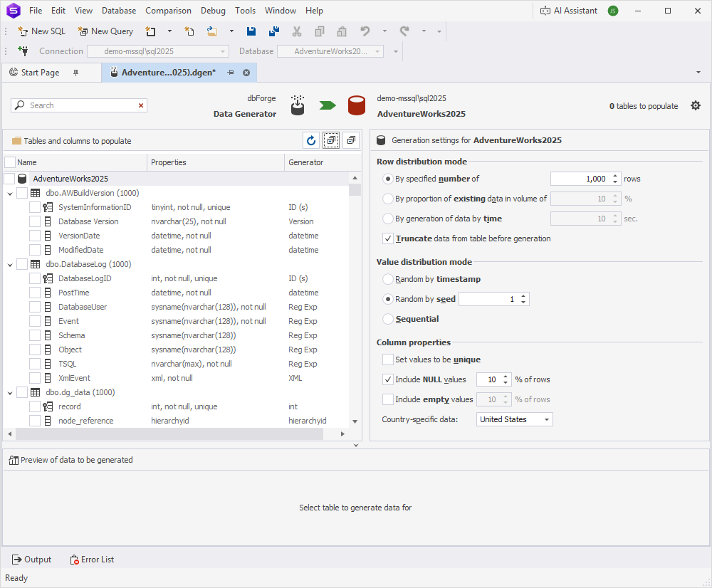Toggle Include NULL values checkbox
Viewport: 712px width, 588px height.
(x=388, y=379)
